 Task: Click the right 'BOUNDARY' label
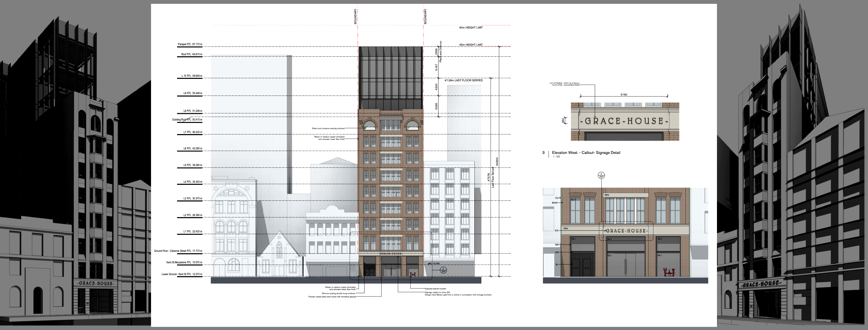[x=425, y=16]
